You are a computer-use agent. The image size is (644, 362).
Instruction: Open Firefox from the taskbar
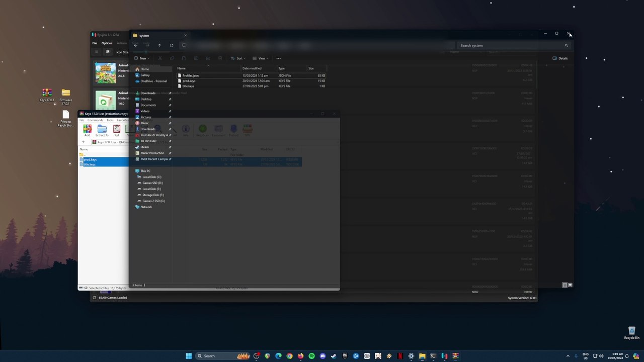pos(300,356)
